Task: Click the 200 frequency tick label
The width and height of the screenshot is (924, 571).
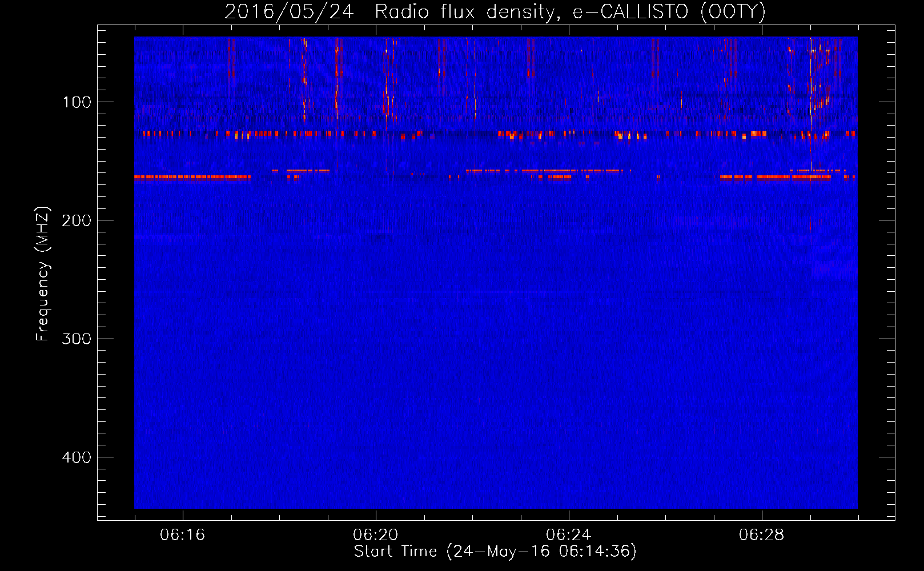Action: click(77, 220)
